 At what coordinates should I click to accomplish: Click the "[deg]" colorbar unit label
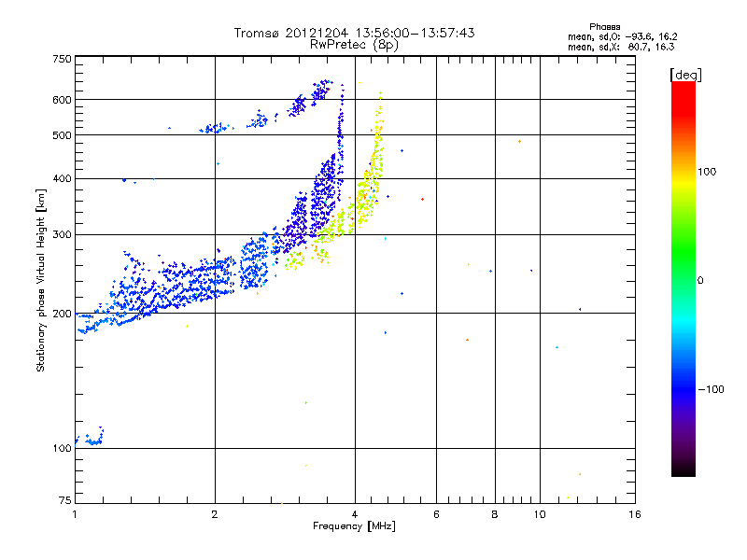[x=685, y=75]
